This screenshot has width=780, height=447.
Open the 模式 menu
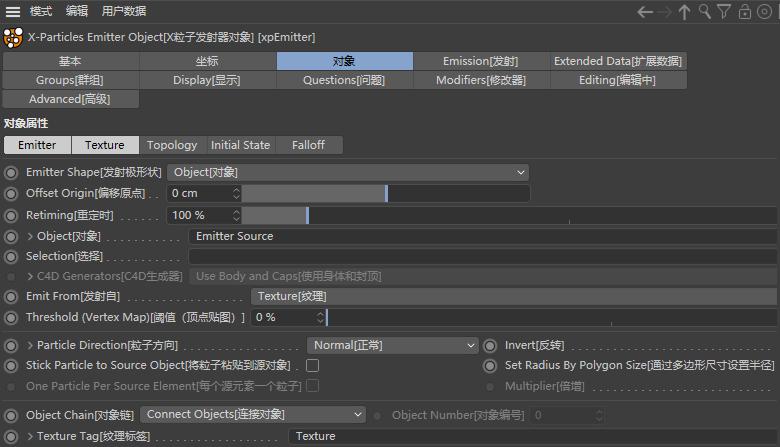point(40,11)
